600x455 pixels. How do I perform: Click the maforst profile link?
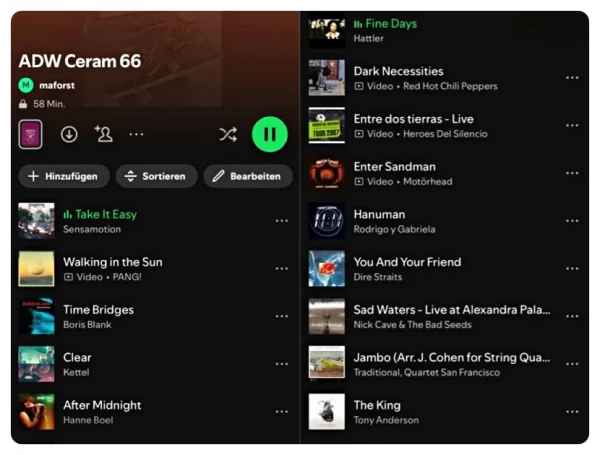tap(56, 86)
